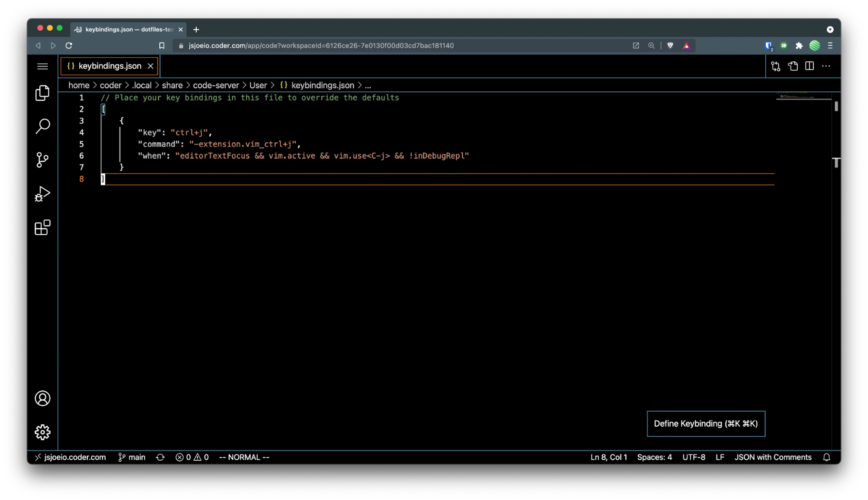Click the synchronize changes icon
This screenshot has height=500, width=868.
[x=160, y=457]
